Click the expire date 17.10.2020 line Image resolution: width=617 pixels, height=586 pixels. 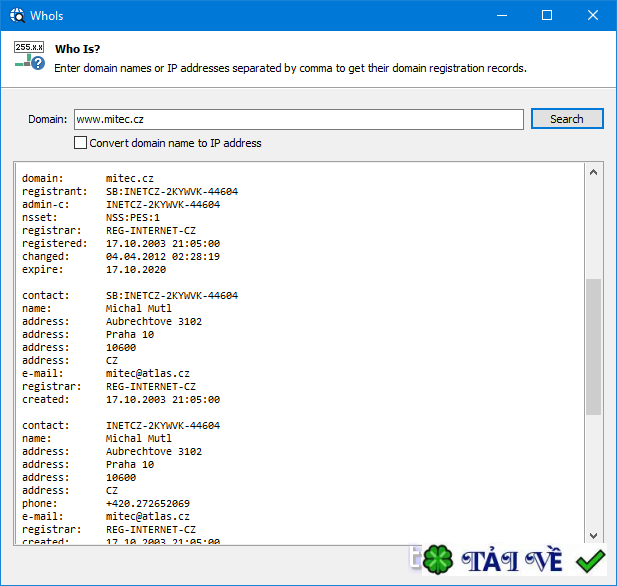136,269
